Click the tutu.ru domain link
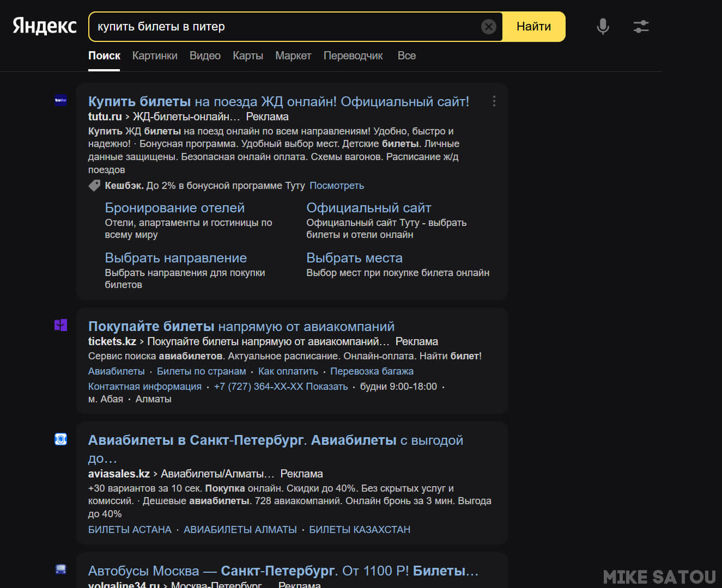Viewport: 722px width, 588px height. tap(105, 117)
